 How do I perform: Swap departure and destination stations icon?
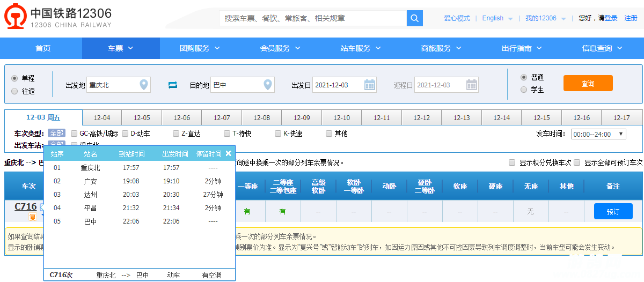click(x=172, y=85)
